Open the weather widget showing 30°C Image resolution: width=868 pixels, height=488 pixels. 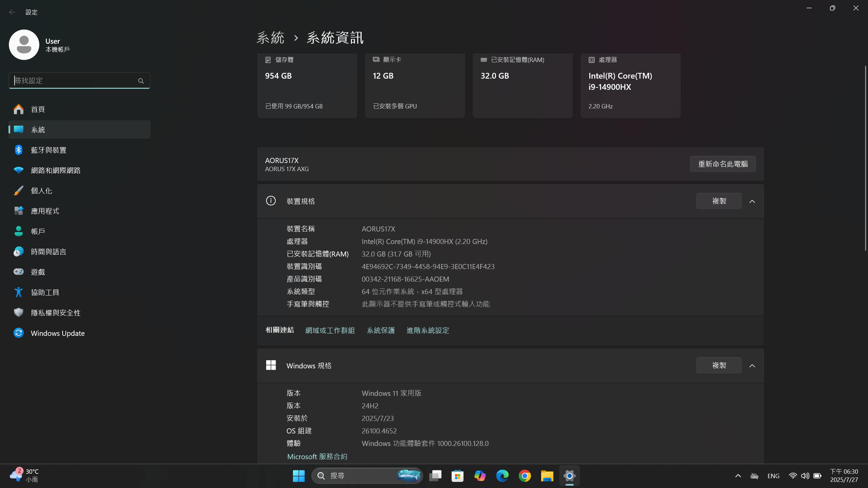tap(24, 475)
